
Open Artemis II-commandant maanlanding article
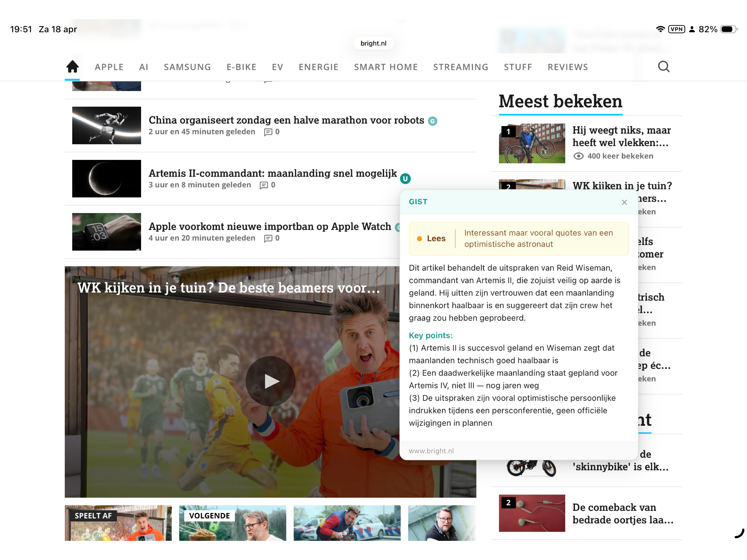(x=273, y=173)
